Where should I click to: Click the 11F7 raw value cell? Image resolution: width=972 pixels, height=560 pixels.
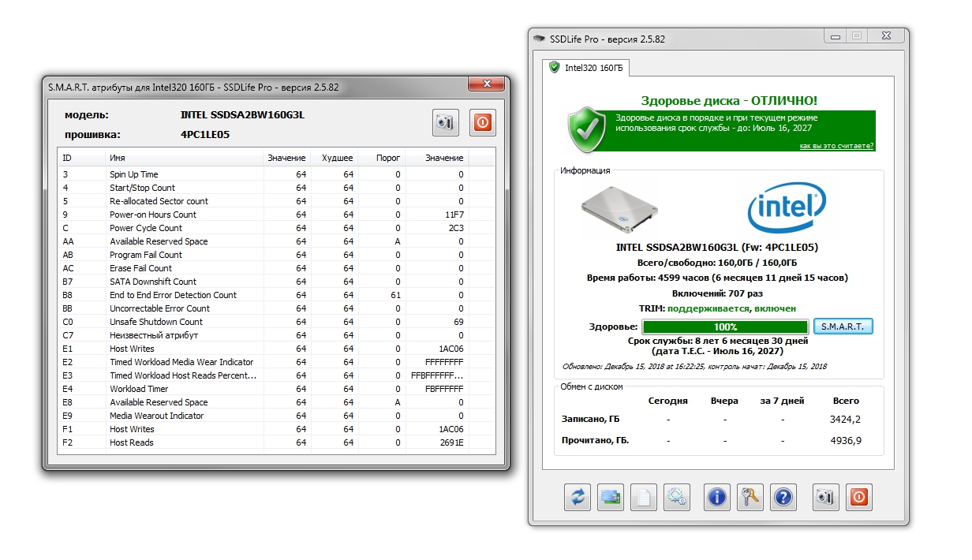[454, 215]
